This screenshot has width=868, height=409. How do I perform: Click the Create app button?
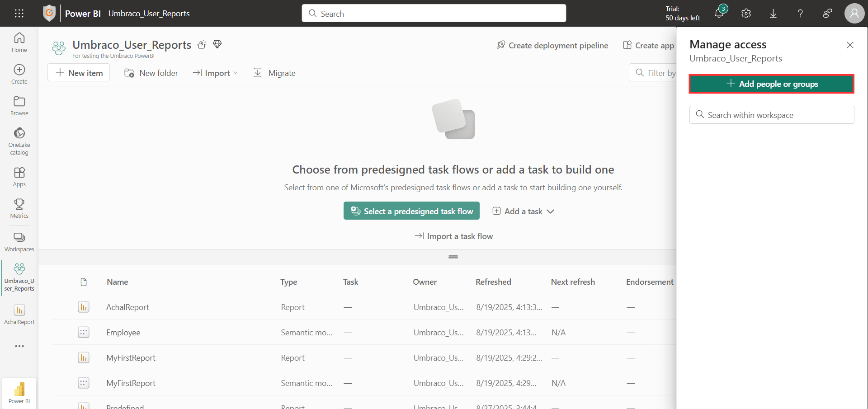(x=649, y=45)
